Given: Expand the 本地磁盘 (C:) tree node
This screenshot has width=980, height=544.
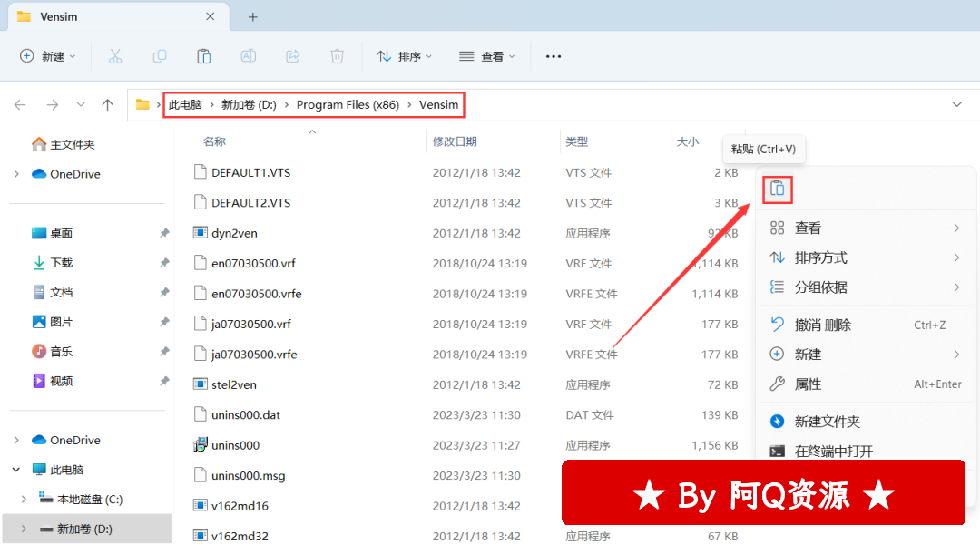Looking at the screenshot, I should click(x=24, y=499).
